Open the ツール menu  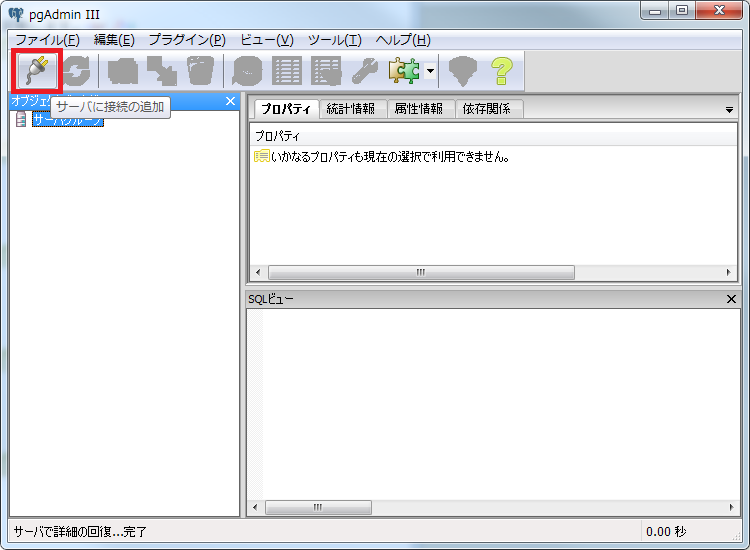pos(334,40)
